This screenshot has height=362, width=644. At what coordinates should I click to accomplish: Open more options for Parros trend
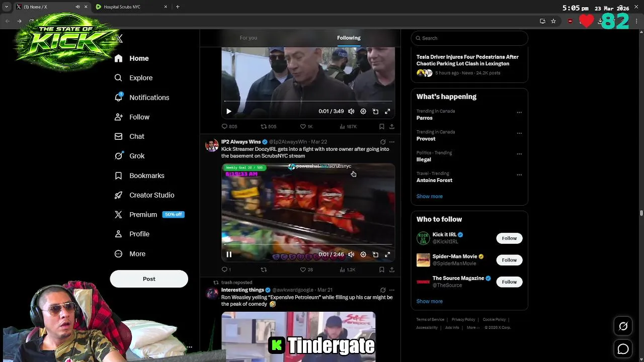(519, 113)
